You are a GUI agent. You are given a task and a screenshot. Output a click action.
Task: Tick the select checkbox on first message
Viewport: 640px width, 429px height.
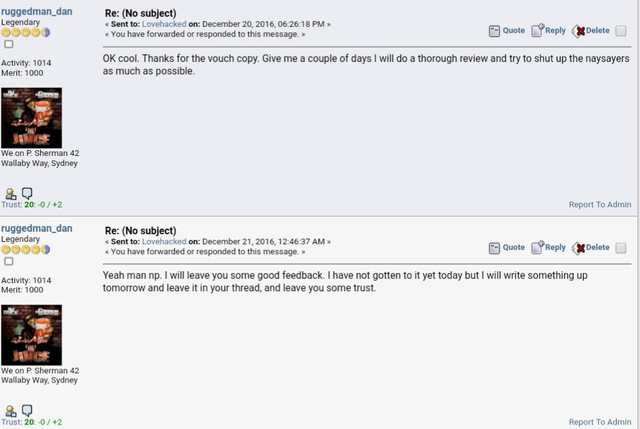[x=621, y=31]
